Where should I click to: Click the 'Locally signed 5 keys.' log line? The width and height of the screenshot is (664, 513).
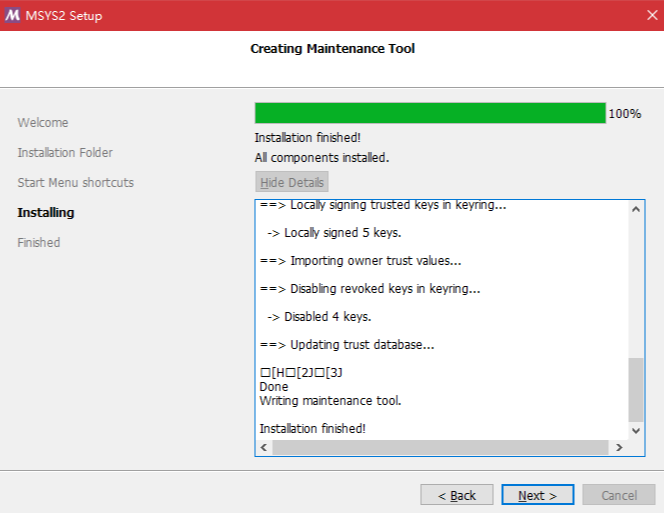[x=334, y=233]
